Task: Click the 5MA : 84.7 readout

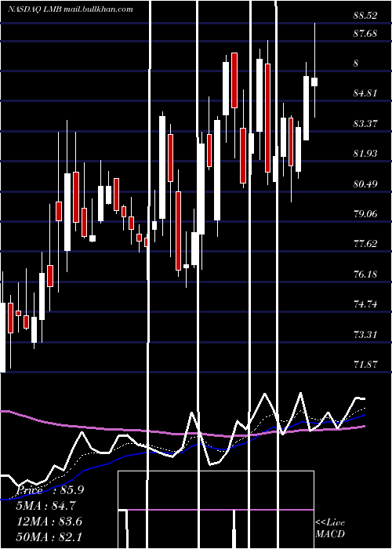Action: point(46,506)
